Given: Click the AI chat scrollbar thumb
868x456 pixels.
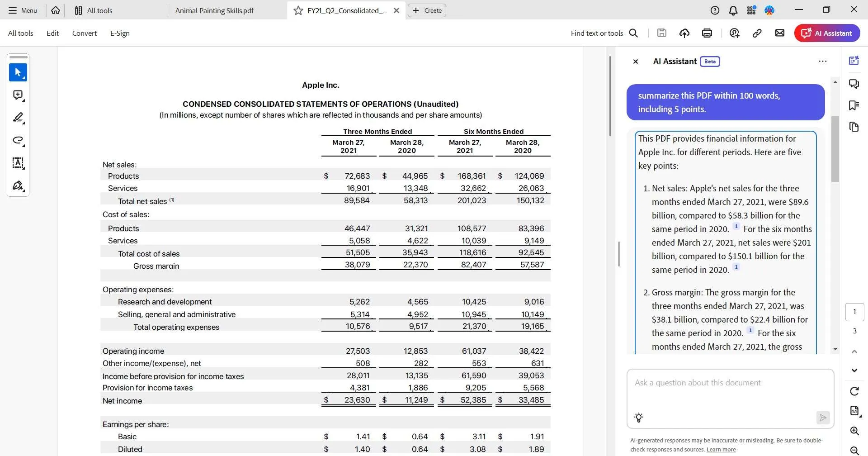Looking at the screenshot, I should click(835, 149).
